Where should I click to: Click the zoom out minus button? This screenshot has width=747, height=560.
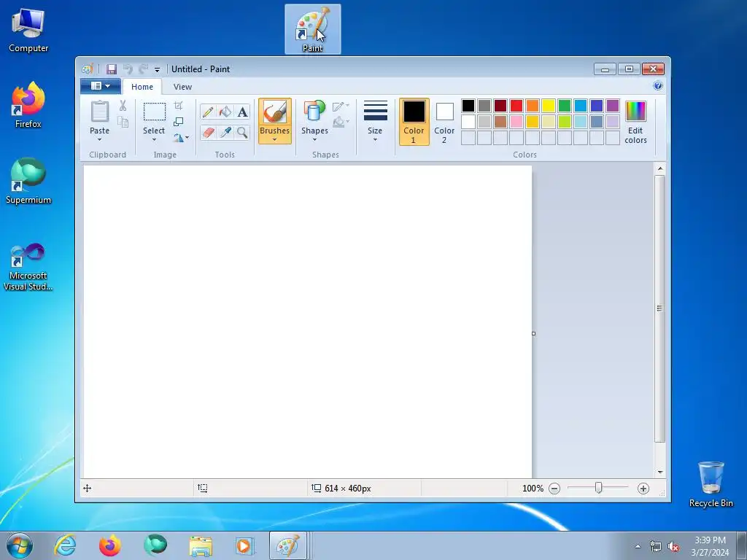pyautogui.click(x=554, y=489)
